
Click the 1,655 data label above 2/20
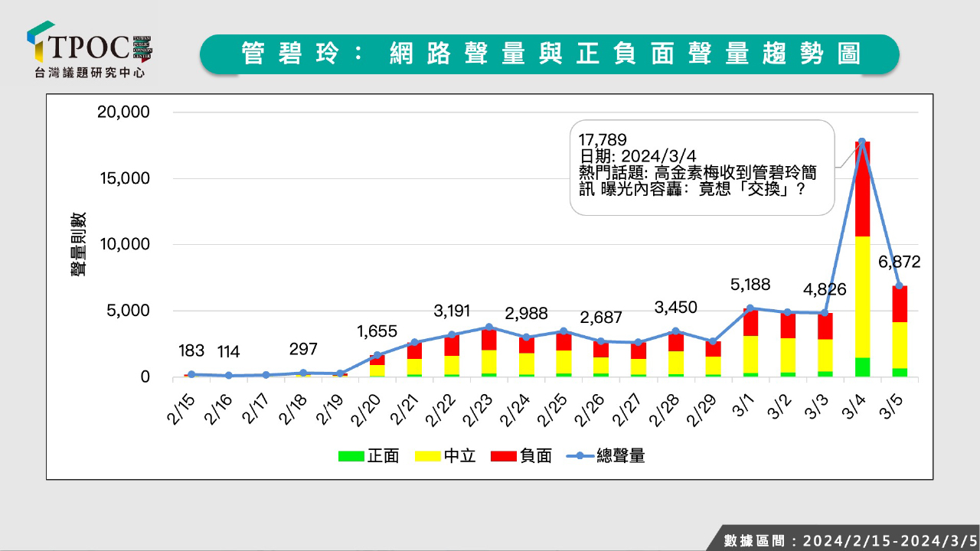pyautogui.click(x=377, y=331)
